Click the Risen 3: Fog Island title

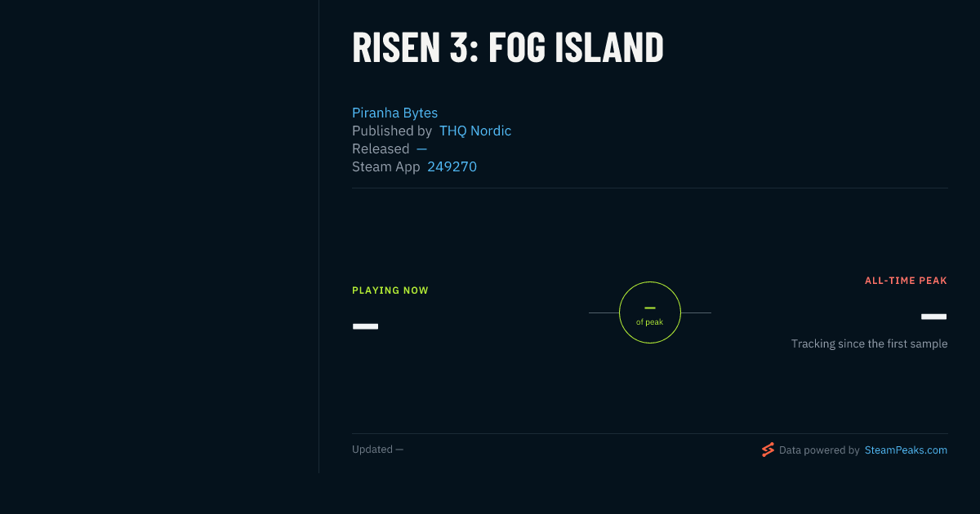click(508, 47)
